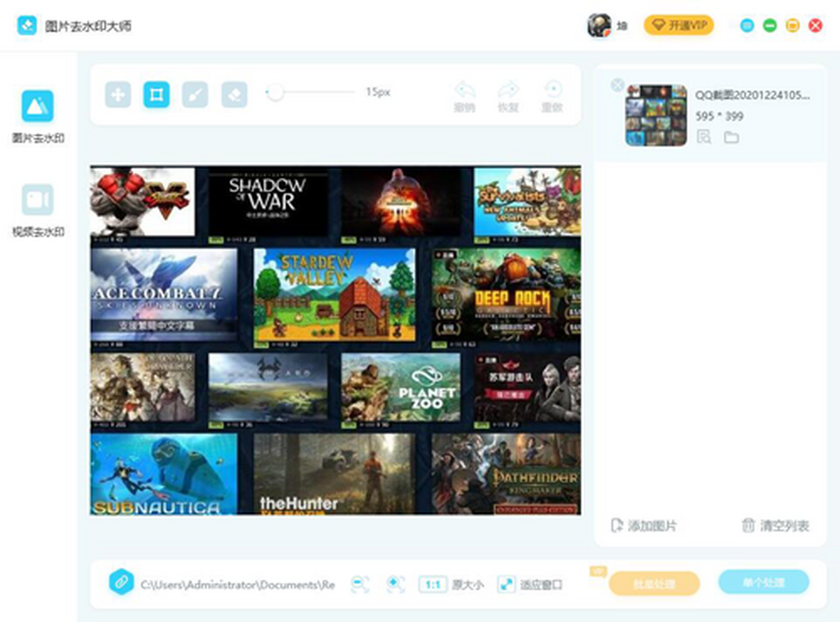Click the brush size slider handle
Screen dimensions: 840x622
click(x=275, y=92)
